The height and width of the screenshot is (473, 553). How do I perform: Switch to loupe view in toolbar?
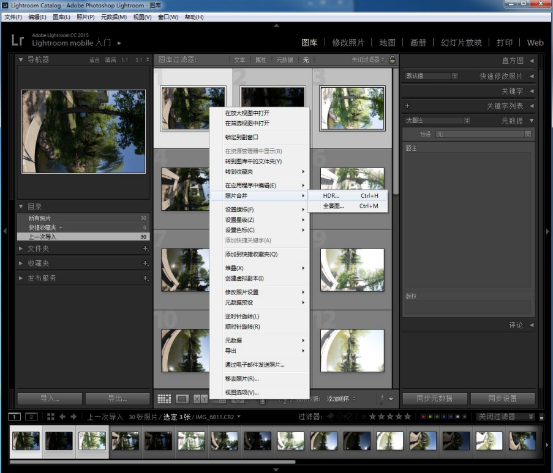click(x=182, y=399)
